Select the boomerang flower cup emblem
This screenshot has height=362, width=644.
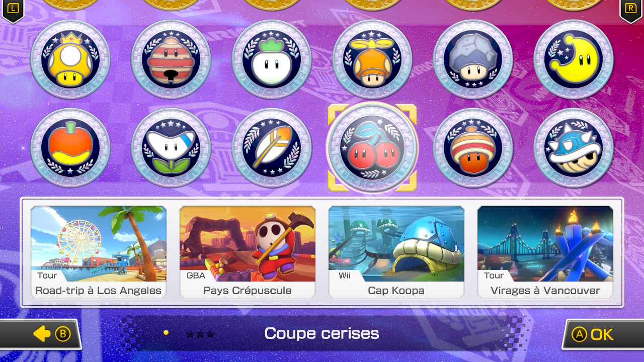pyautogui.click(x=171, y=148)
